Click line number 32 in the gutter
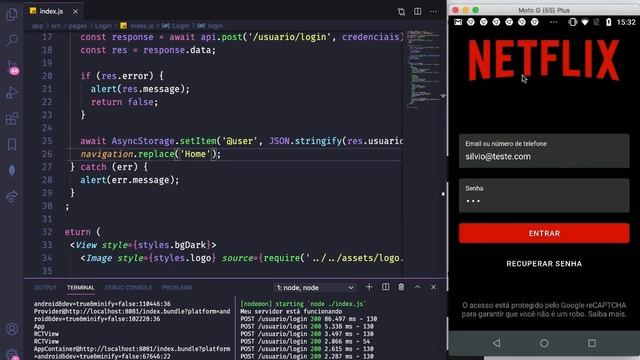The image size is (640, 360). (47, 232)
